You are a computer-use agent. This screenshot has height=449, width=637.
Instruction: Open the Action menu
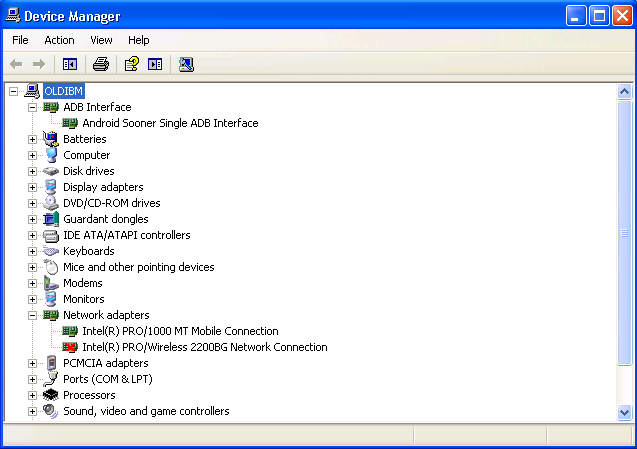click(x=59, y=40)
